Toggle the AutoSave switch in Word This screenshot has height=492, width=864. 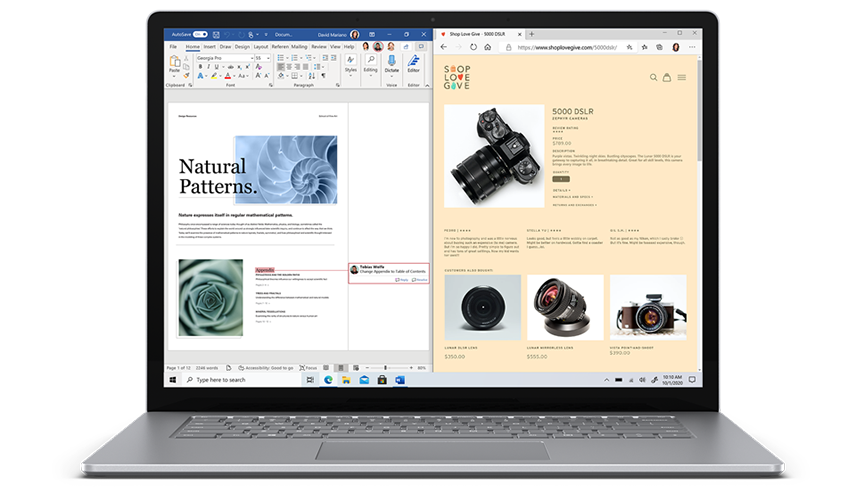(200, 34)
